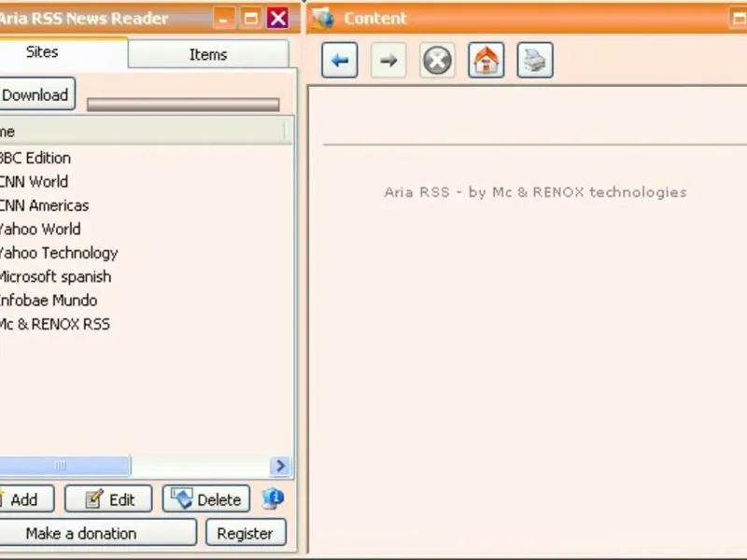This screenshot has height=560, width=747.
Task: Stop loading with the X circle button
Action: pos(437,60)
